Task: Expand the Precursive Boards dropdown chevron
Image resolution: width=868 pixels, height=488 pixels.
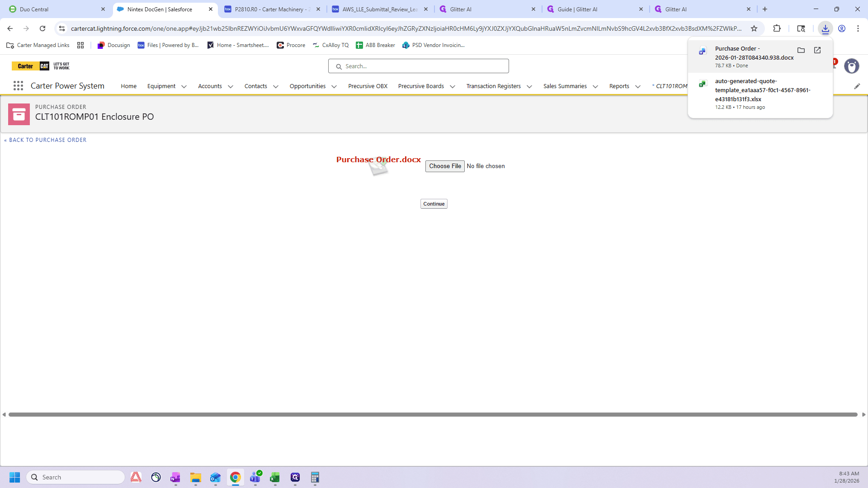Action: [453, 86]
